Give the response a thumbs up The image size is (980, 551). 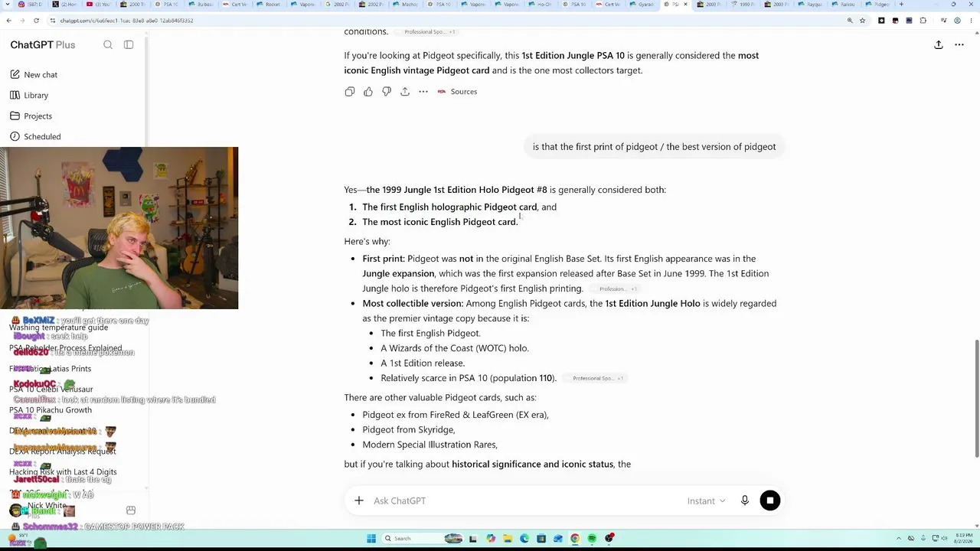pyautogui.click(x=368, y=92)
